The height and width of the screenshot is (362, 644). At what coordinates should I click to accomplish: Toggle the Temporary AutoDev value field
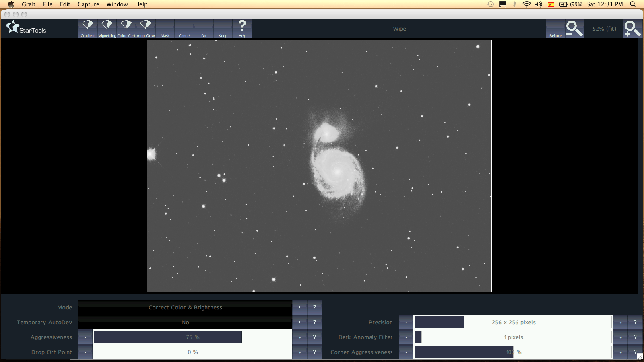click(185, 322)
